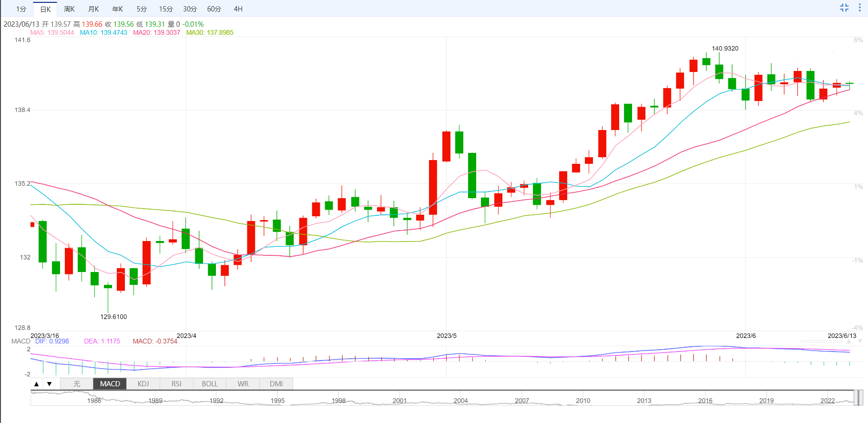Image resolution: width=868 pixels, height=423 pixels.
Task: Click the black down triangle beside indicator tabs
Action: click(x=49, y=384)
